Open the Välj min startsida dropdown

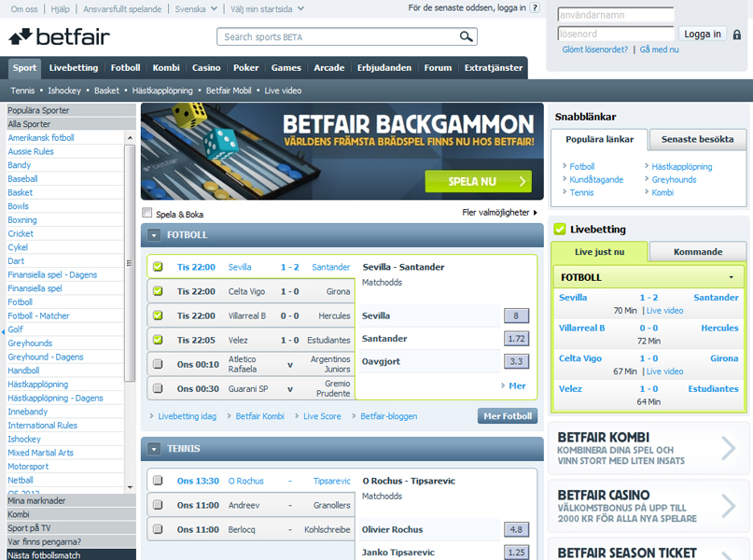pyautogui.click(x=267, y=8)
